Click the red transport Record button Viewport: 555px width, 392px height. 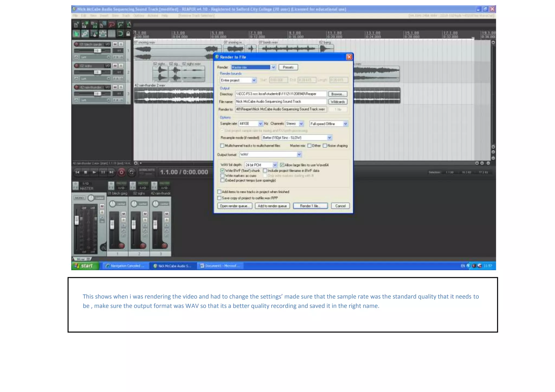(121, 172)
